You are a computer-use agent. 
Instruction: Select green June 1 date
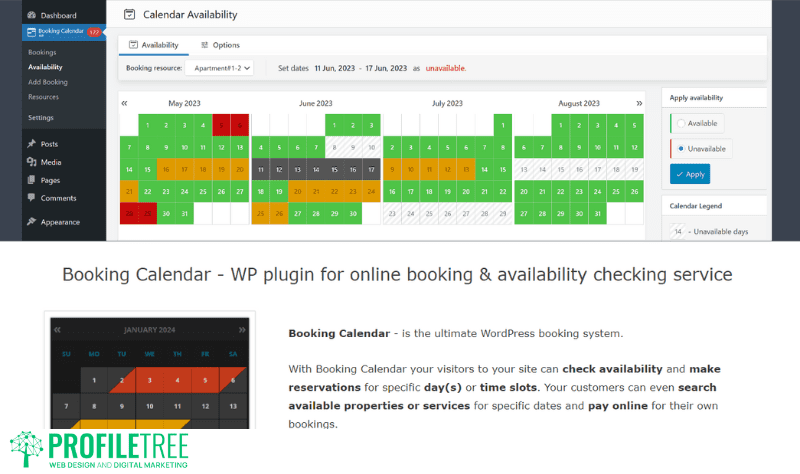click(334, 125)
